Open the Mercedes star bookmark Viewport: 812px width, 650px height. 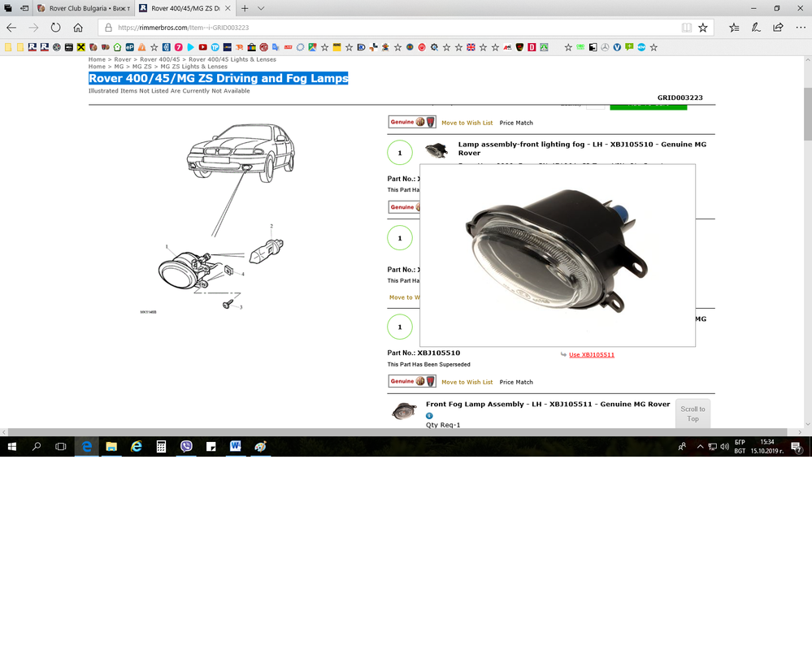605,47
